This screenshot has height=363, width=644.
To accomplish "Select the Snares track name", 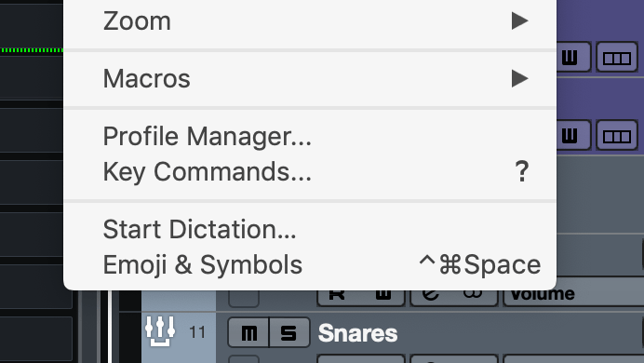I will click(357, 332).
